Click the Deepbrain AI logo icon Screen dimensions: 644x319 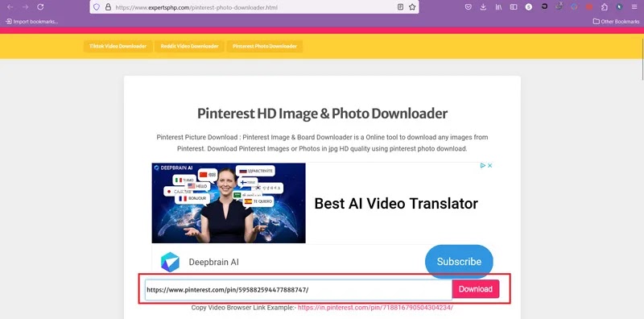point(170,262)
